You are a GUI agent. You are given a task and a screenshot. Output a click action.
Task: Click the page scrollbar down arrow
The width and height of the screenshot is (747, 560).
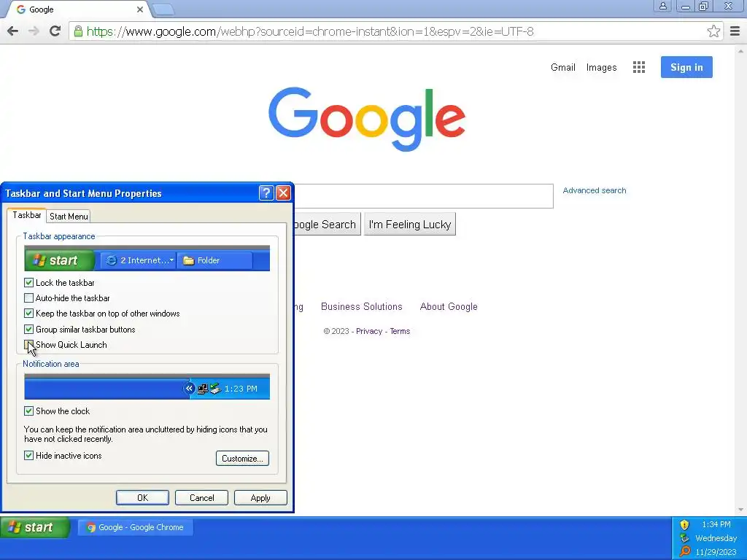(x=741, y=510)
